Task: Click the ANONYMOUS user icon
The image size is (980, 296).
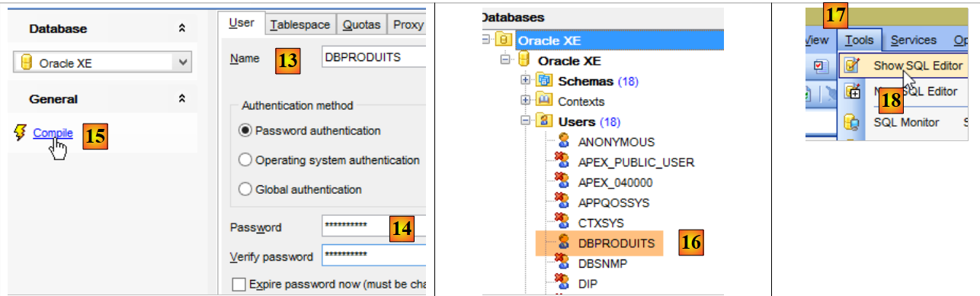Action: [564, 141]
